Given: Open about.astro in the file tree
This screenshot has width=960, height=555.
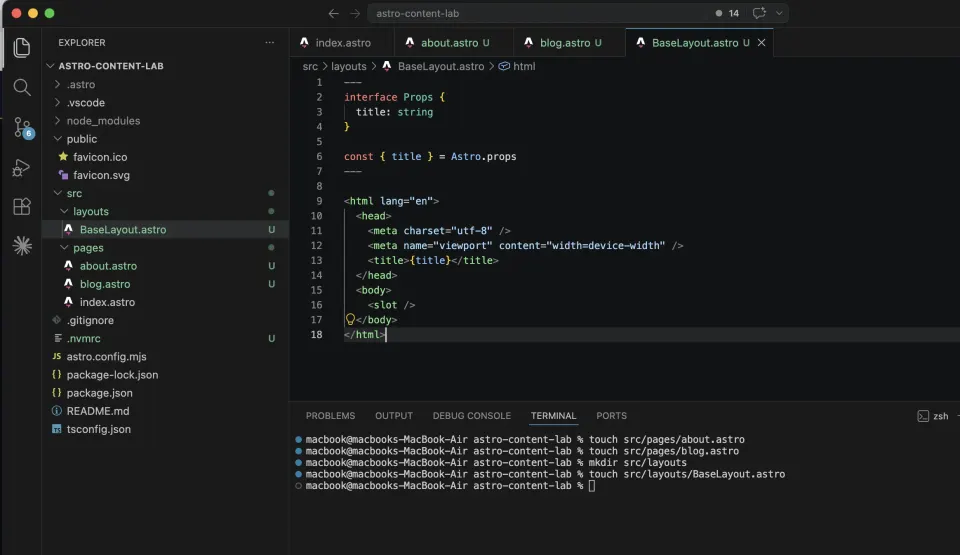Looking at the screenshot, I should point(165,266).
